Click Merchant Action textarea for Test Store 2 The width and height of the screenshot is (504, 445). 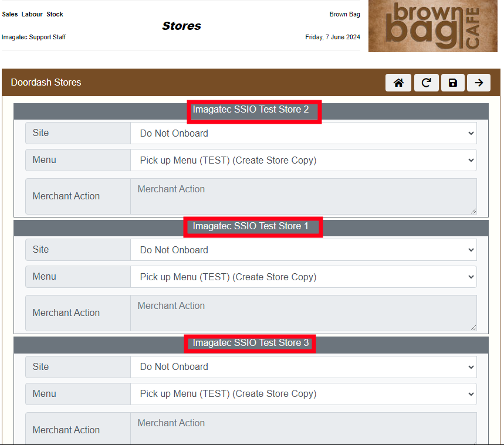tap(303, 196)
